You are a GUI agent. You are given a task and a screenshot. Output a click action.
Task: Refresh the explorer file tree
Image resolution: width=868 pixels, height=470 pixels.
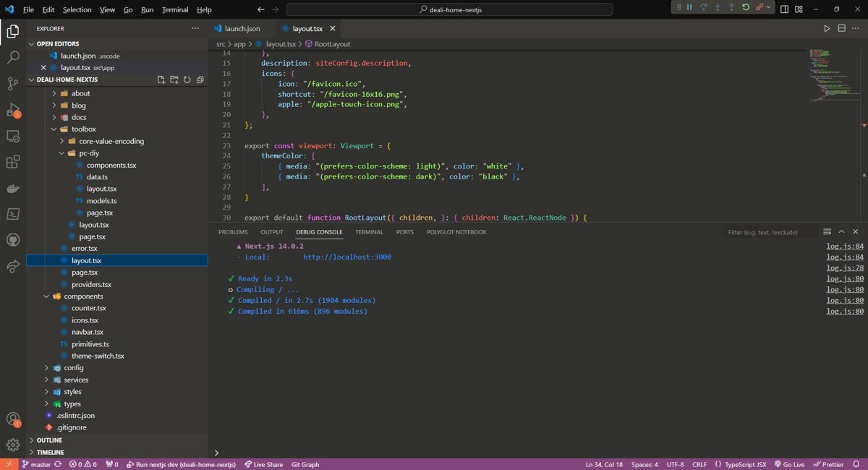point(187,80)
